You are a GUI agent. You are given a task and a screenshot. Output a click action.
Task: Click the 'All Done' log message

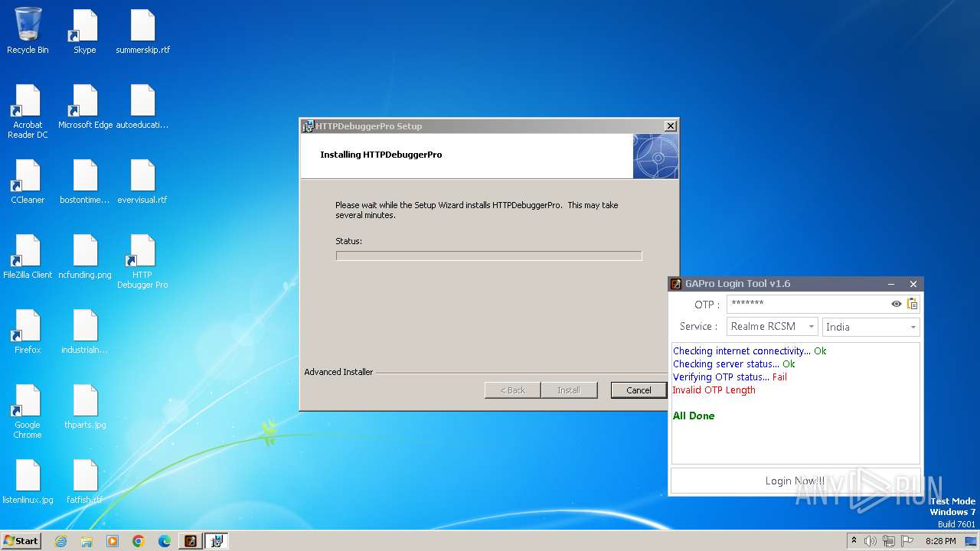pyautogui.click(x=694, y=416)
